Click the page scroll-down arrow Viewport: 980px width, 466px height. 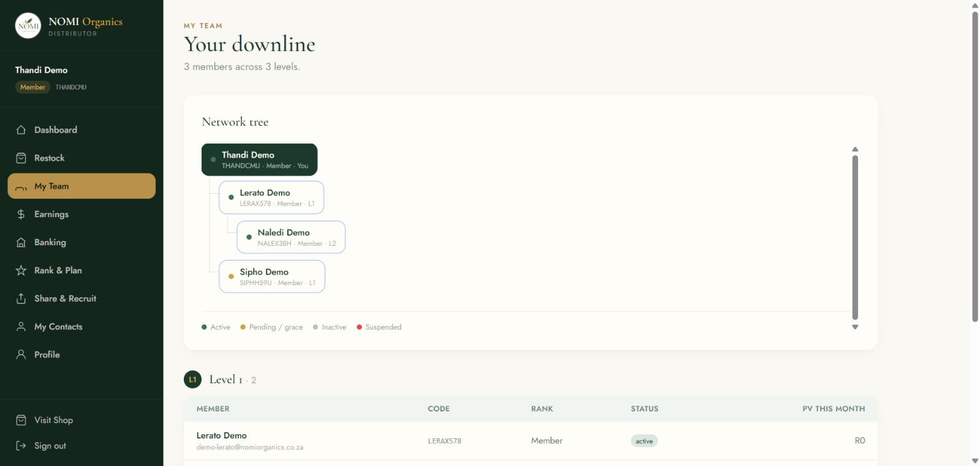click(975, 461)
